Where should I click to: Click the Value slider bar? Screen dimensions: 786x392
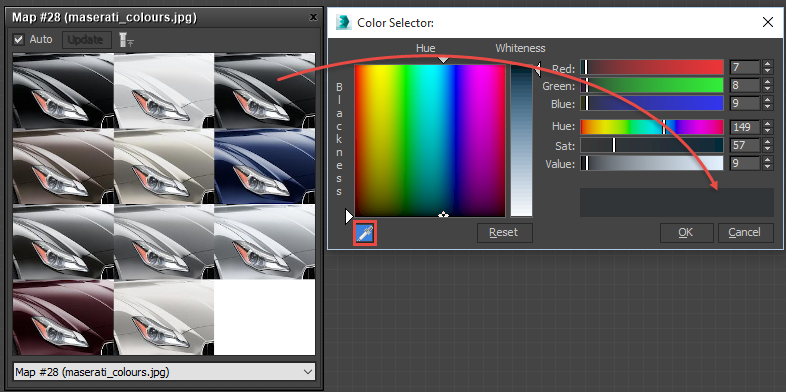pyautogui.click(x=652, y=163)
